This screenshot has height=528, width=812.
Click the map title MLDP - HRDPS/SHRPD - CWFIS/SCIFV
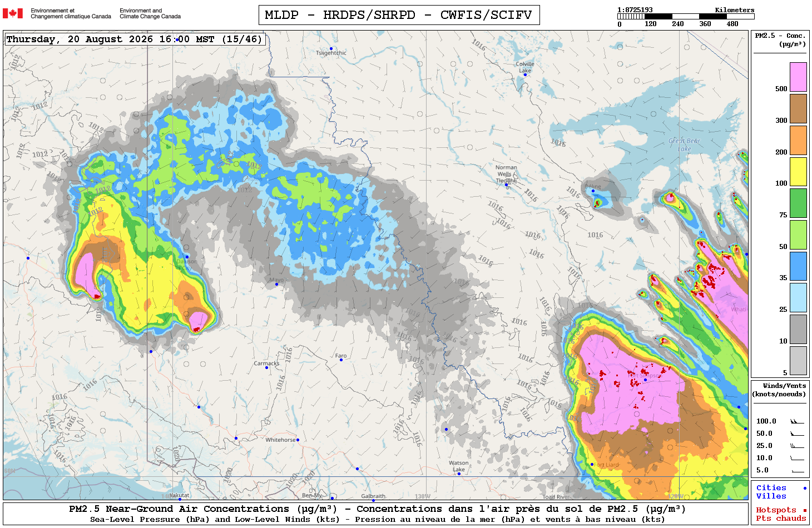[x=399, y=15]
